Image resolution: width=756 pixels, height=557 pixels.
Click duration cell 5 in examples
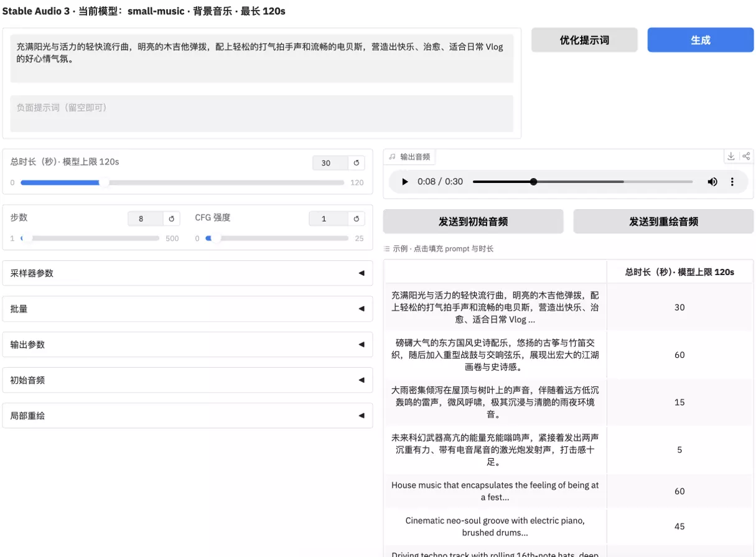[x=679, y=449]
